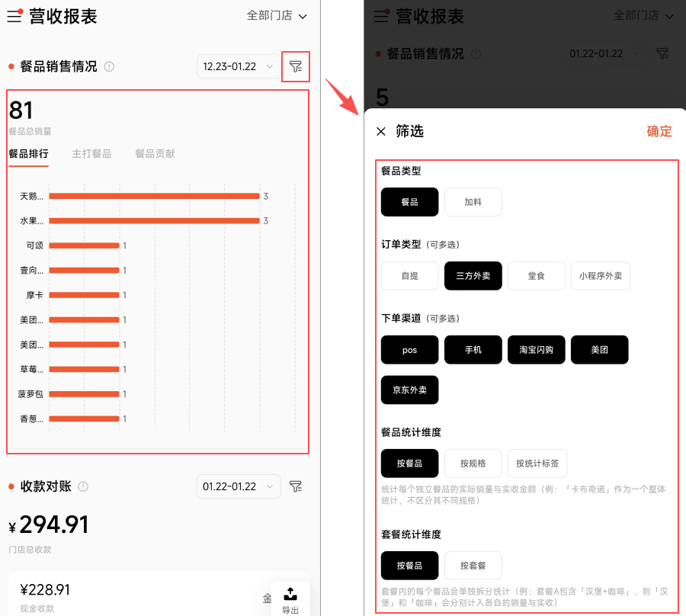Select the 加料 product type button
686x616 pixels.
pos(473,202)
